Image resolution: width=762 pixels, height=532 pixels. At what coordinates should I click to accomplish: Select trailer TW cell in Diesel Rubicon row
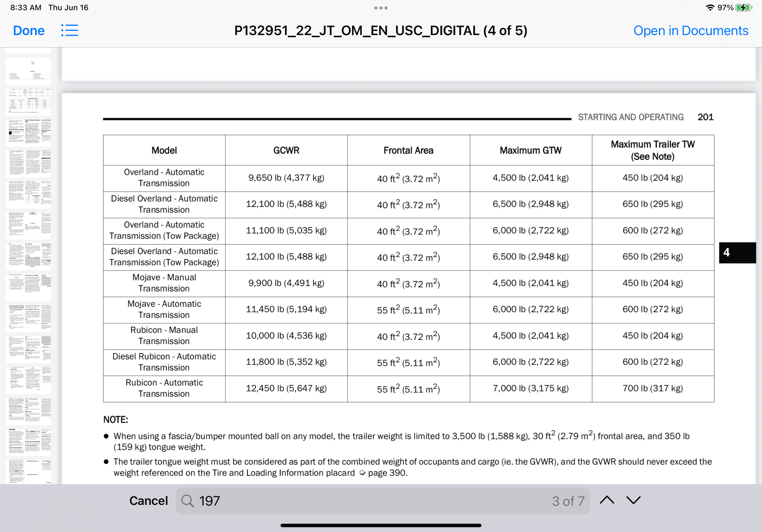653,362
